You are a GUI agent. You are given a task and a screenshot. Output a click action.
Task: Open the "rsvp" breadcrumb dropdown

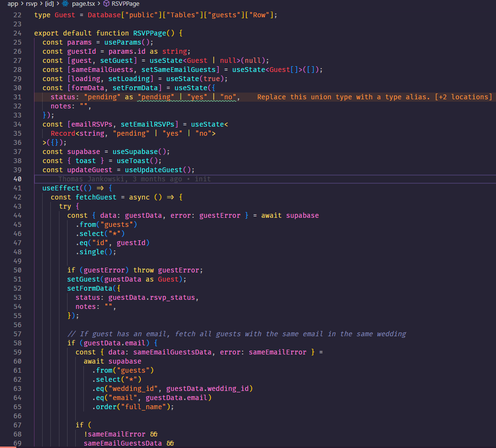[31, 3]
